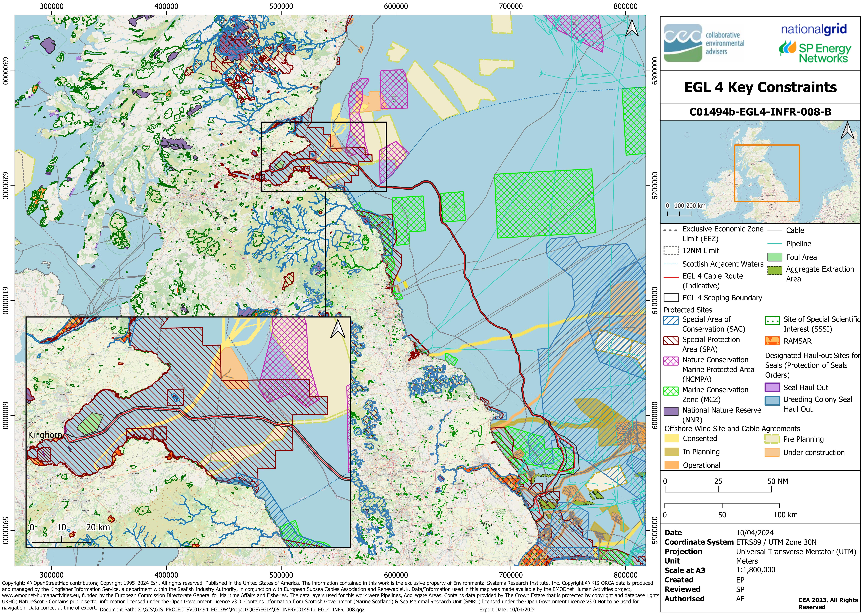Click the 'Kinghorn' place label
The image size is (868, 614).
45,435
